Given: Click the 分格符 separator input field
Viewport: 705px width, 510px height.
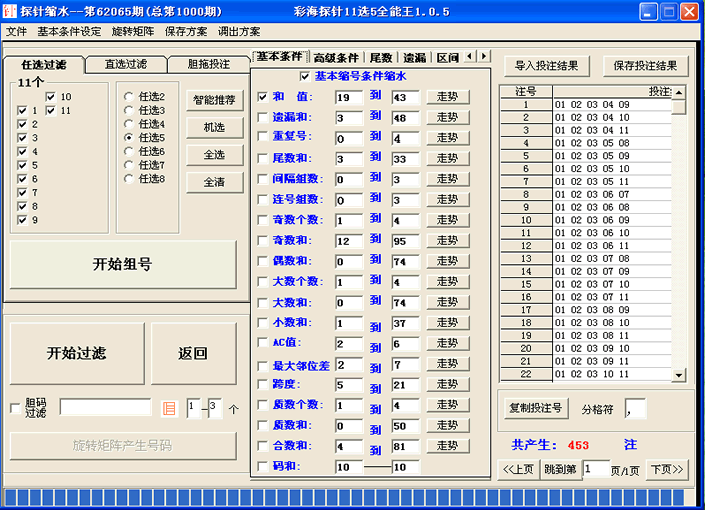Looking at the screenshot, I should click(x=635, y=408).
